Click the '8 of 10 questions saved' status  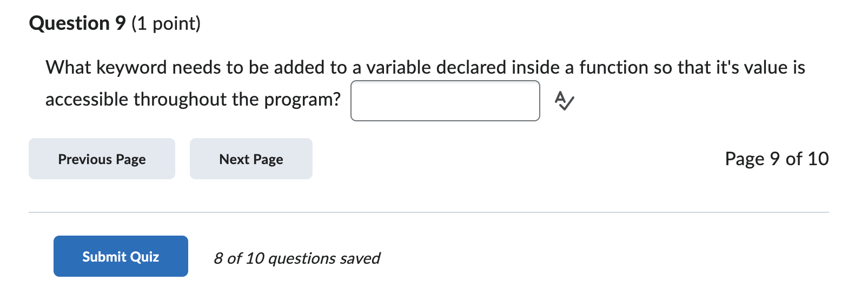(x=297, y=258)
